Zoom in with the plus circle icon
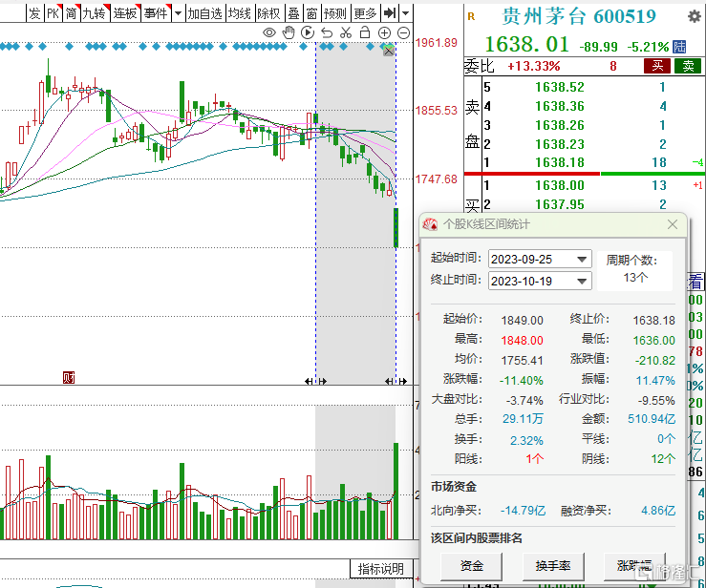Image resolution: width=706 pixels, height=588 pixels. [x=384, y=32]
